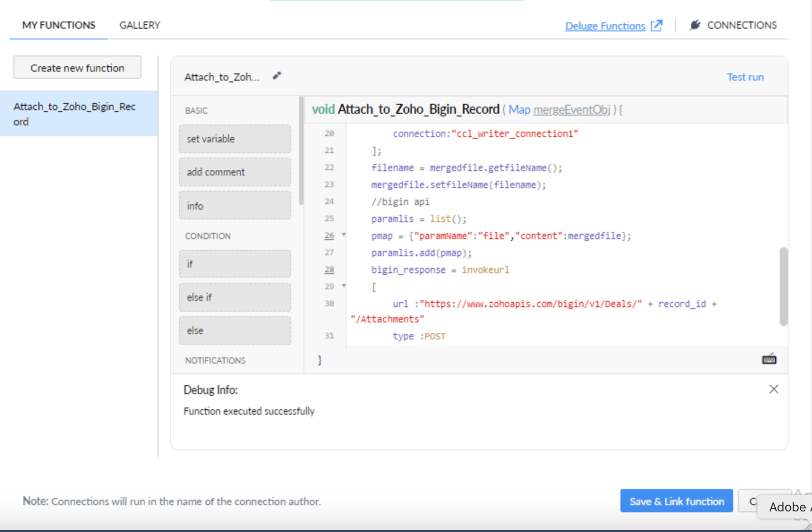Add an add comment block
The image size is (812, 532).
pyautogui.click(x=235, y=172)
